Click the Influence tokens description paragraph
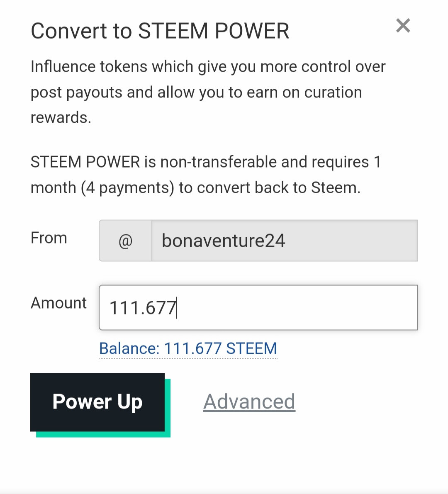448x494 pixels. click(208, 92)
